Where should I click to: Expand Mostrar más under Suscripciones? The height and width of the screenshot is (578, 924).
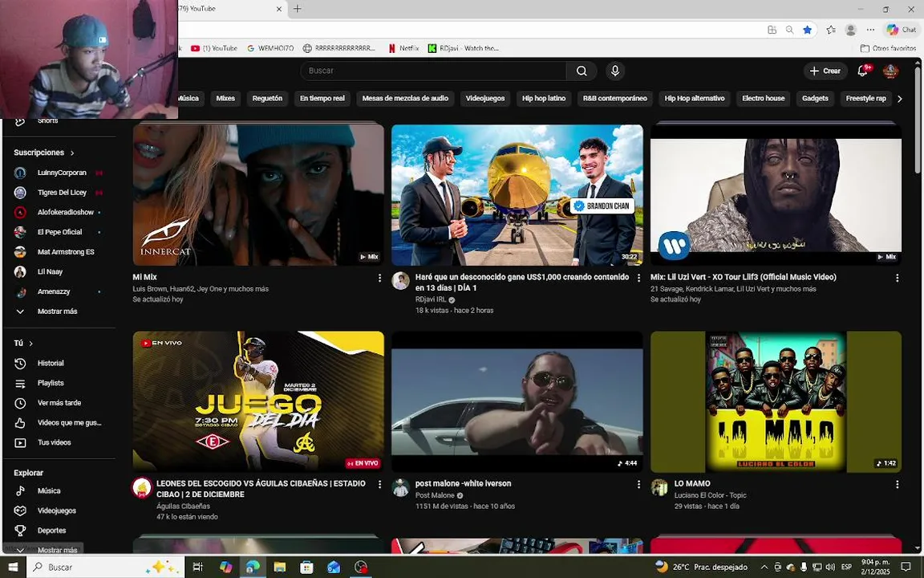coord(59,311)
